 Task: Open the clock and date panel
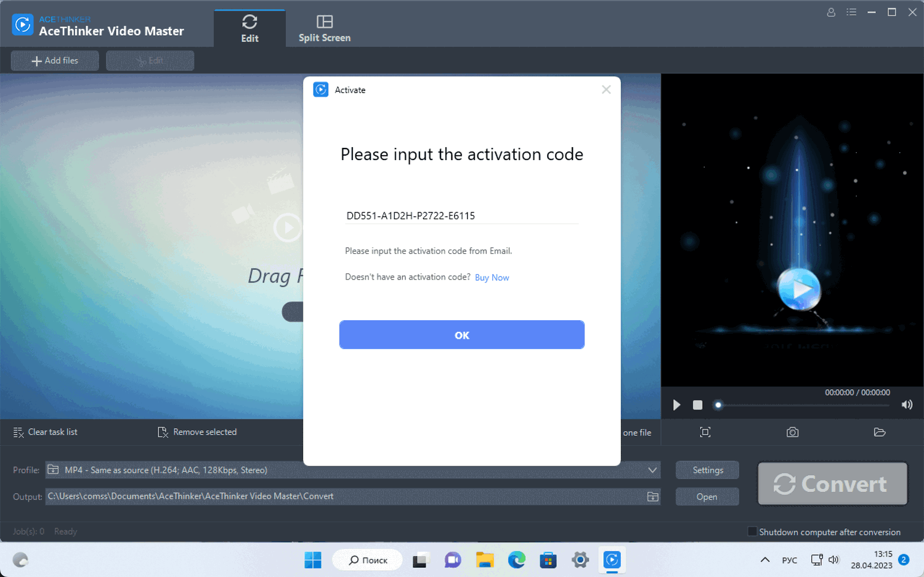(x=872, y=560)
